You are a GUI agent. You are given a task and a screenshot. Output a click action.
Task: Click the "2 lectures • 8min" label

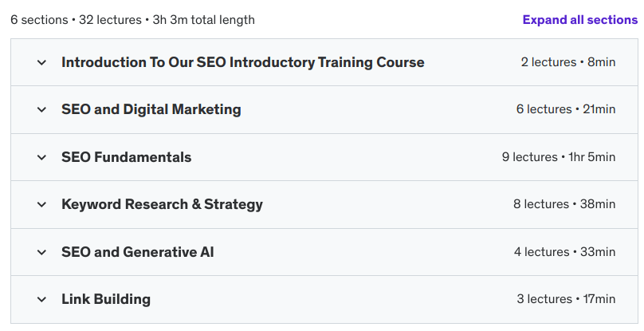[x=567, y=62]
